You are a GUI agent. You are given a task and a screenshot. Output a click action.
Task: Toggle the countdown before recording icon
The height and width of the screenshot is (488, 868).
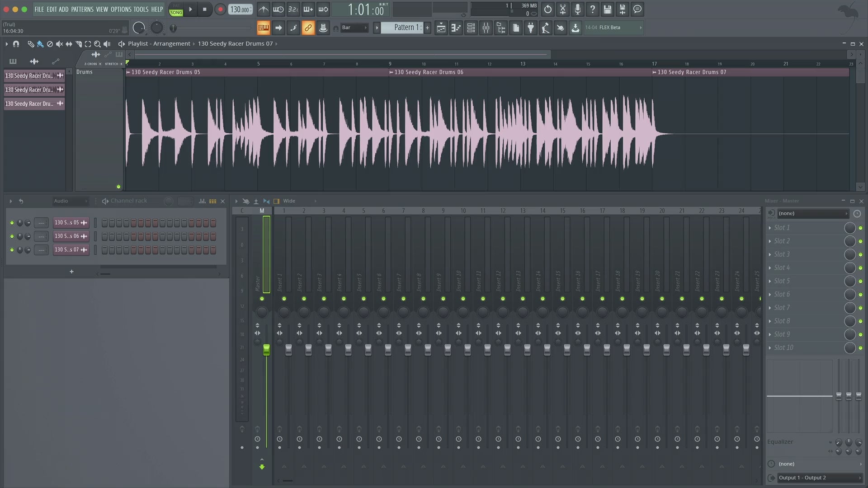click(x=293, y=9)
